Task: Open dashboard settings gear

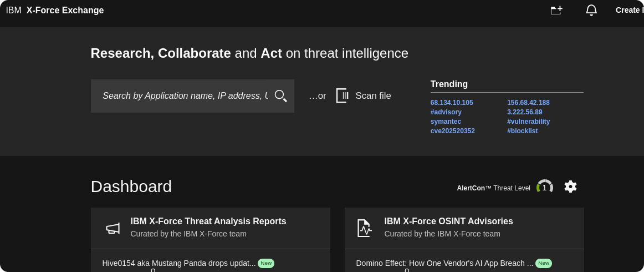Action: [570, 187]
